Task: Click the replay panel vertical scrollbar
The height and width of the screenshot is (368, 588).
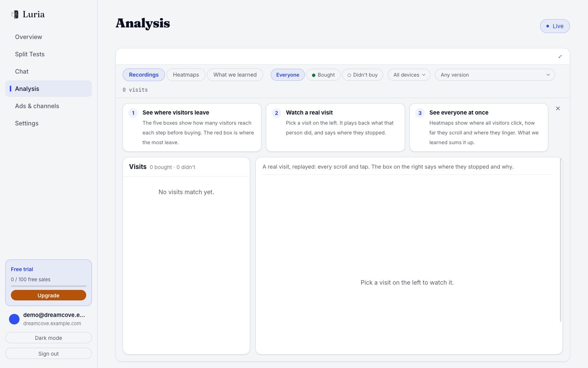Action: tap(561, 240)
